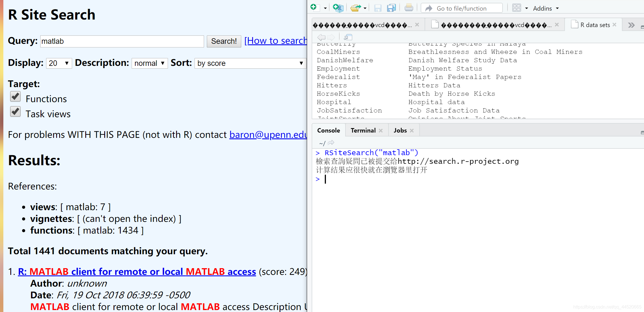This screenshot has width=644, height=312.
Task: Click the baron@upenn.edu contact link
Action: click(x=268, y=135)
